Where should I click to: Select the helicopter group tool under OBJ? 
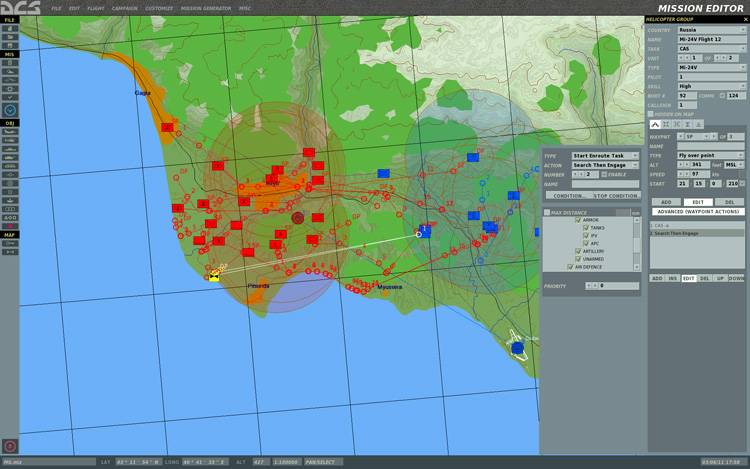coord(10,140)
